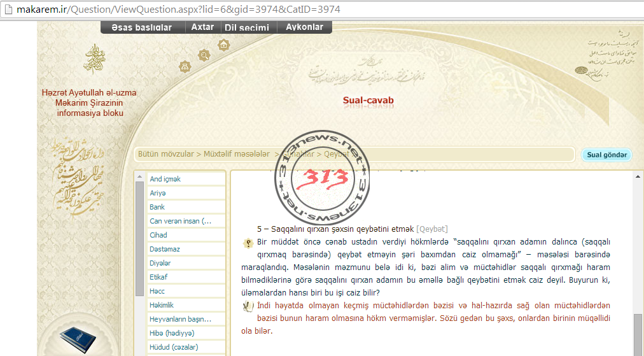This screenshot has height=356, width=644.
Task: Click the content panel scroll up arrow
Action: pos(638,177)
